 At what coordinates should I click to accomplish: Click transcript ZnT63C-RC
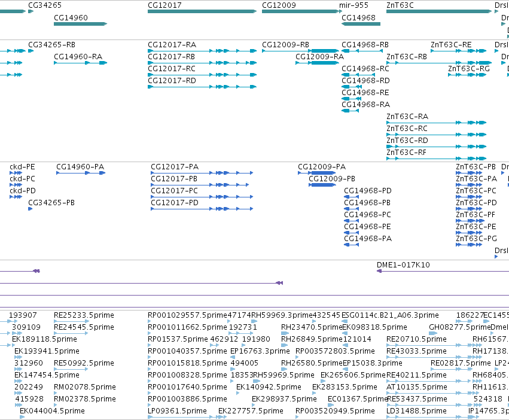[407, 128]
